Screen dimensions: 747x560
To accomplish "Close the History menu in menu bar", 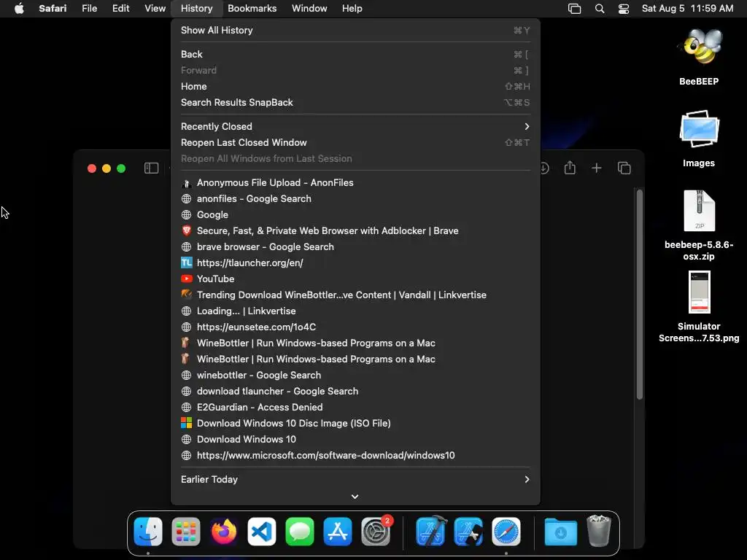I will click(x=196, y=9).
